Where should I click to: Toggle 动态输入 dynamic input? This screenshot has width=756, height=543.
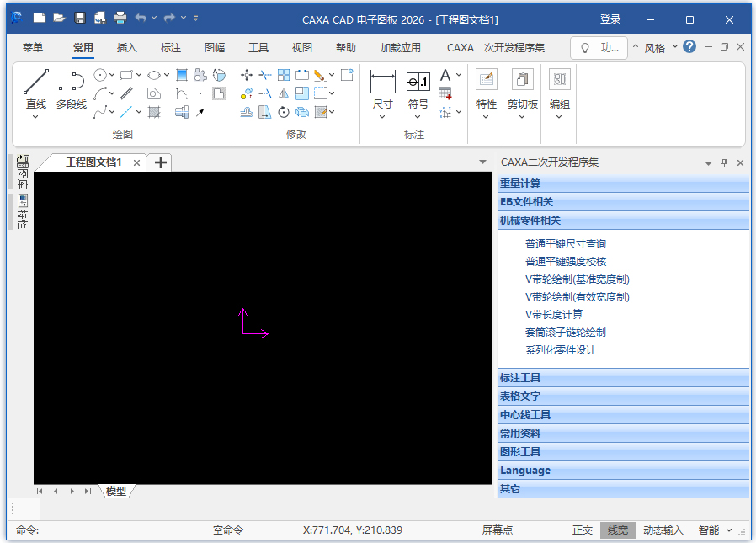(x=663, y=530)
